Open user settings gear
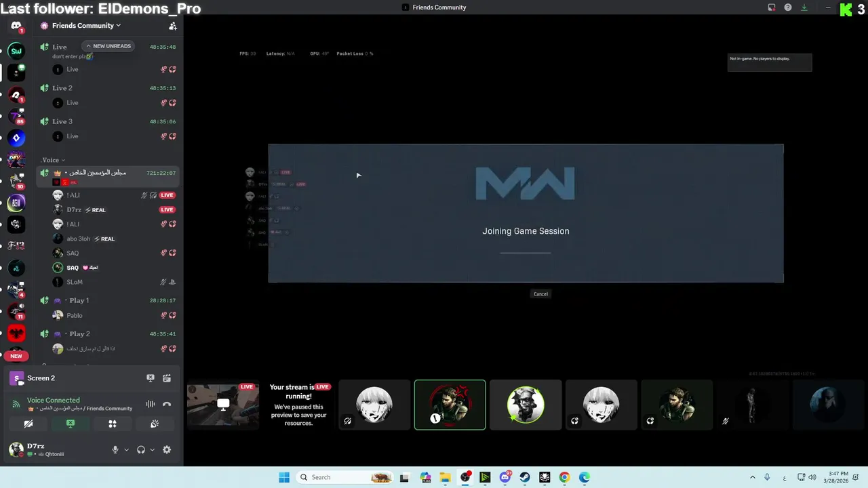868x488 pixels. coord(167,449)
